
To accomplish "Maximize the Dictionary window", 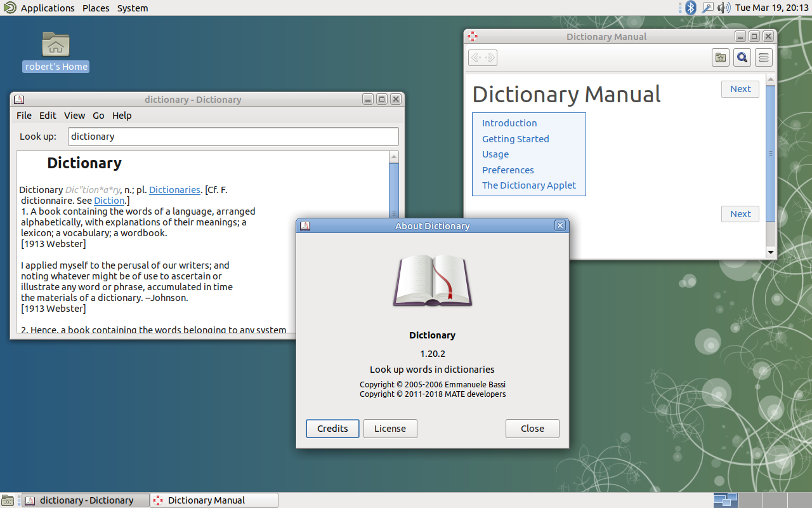I will pyautogui.click(x=382, y=99).
